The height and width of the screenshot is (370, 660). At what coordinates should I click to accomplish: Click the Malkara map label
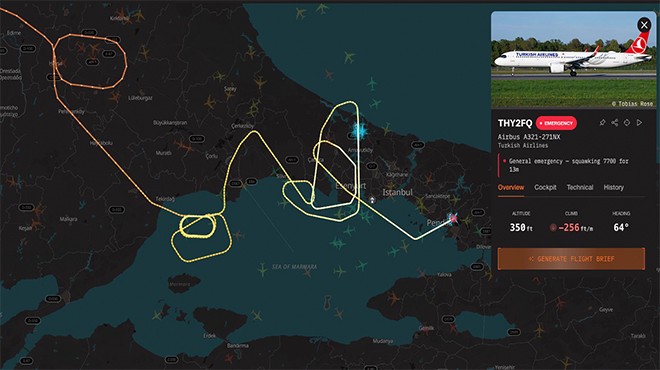68,219
